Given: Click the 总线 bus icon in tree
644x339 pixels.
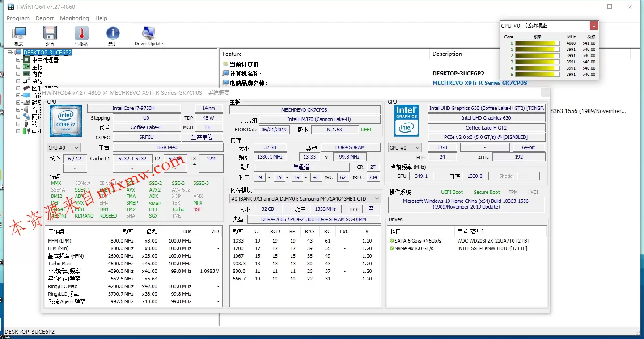Looking at the screenshot, I should 26,81.
